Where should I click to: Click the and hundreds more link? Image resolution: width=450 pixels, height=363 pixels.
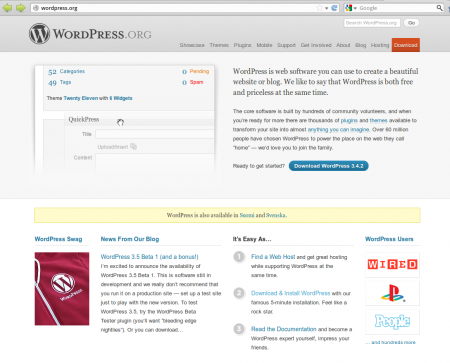tap(391, 342)
